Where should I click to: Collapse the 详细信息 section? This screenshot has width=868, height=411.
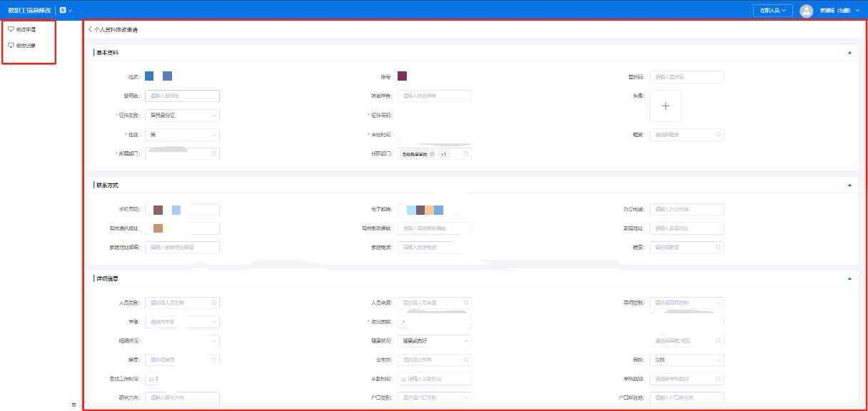[x=849, y=278]
